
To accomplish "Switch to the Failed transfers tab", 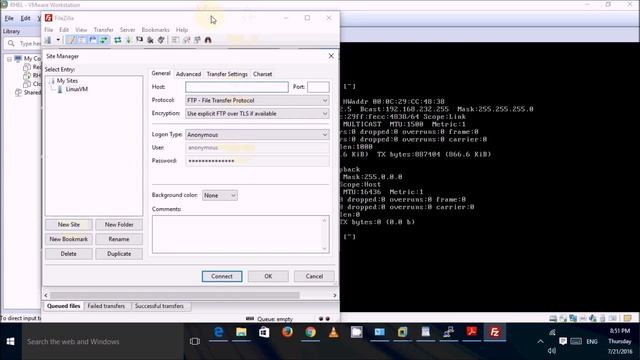I will [x=106, y=306].
